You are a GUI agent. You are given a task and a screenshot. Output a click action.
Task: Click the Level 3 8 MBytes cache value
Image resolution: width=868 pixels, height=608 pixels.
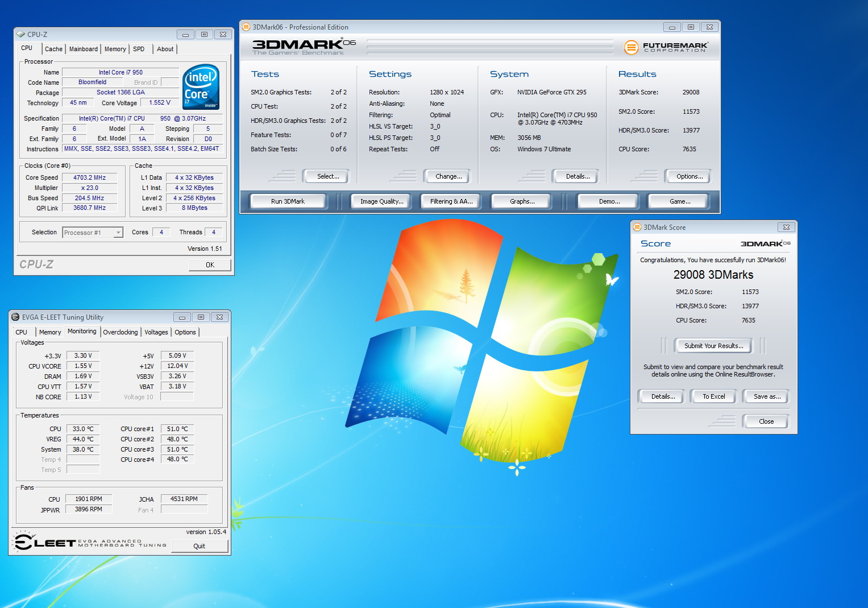(194, 208)
